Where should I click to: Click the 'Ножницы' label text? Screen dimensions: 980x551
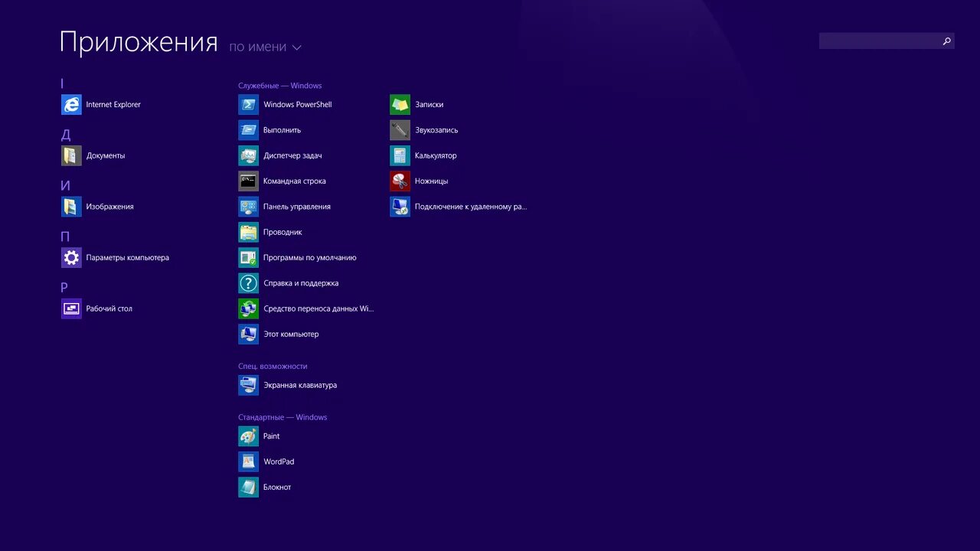(x=432, y=181)
